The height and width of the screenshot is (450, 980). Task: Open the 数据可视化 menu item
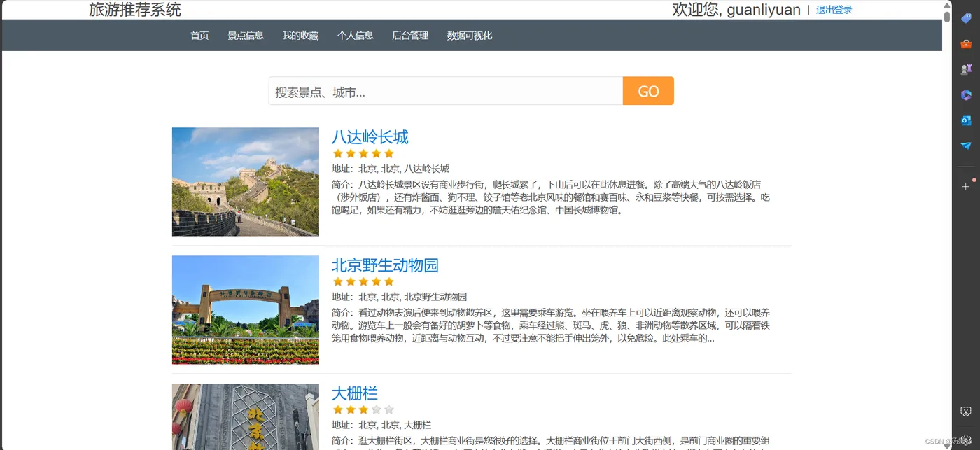point(470,36)
